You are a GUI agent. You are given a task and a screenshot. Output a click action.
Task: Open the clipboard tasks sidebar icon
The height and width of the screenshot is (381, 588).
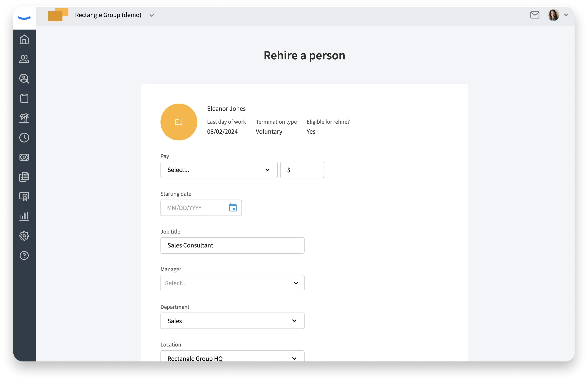click(x=24, y=98)
